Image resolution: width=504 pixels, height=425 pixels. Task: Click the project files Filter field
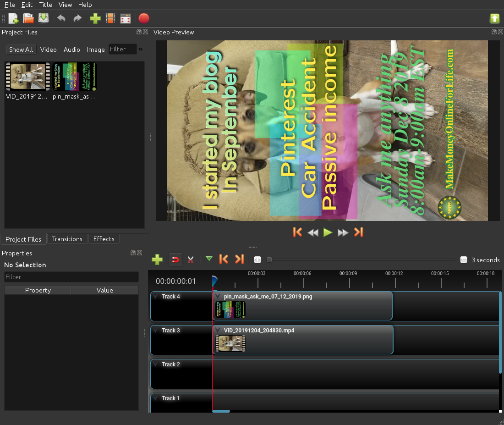tap(122, 49)
